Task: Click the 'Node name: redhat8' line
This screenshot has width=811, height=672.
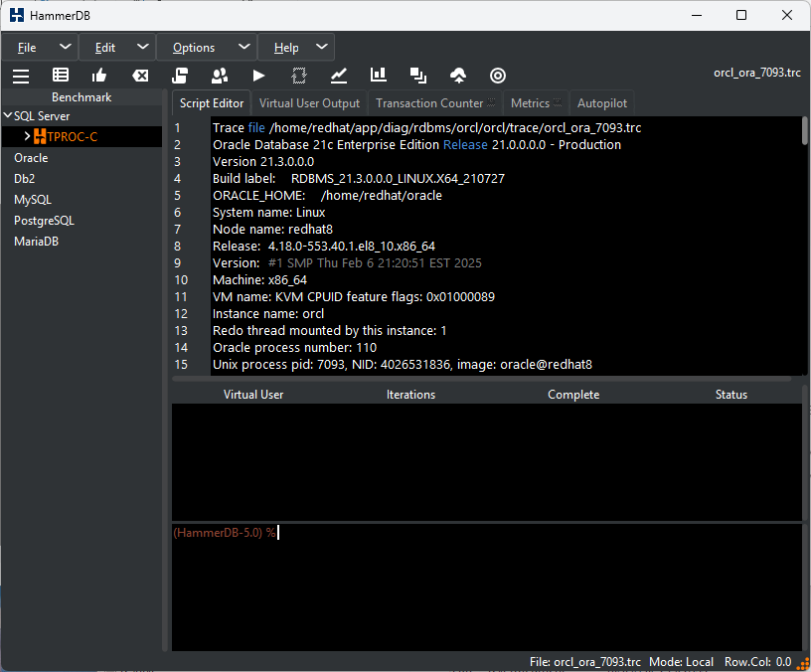Action: [272, 230]
